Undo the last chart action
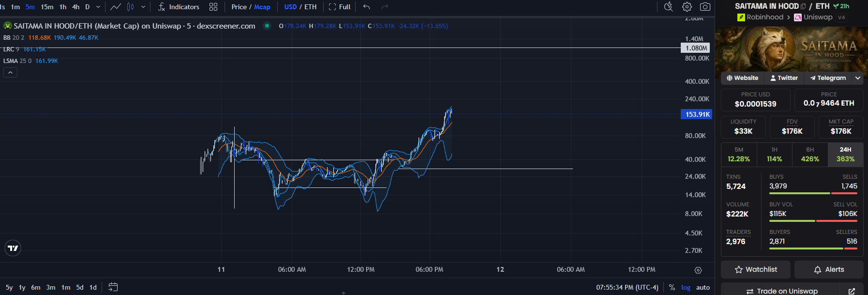The image size is (868, 295). click(x=367, y=7)
